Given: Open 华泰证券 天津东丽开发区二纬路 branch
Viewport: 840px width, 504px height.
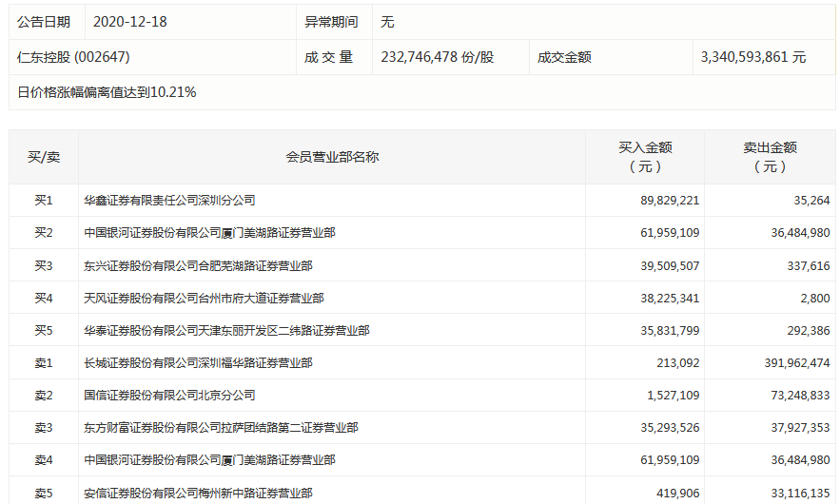Looking at the screenshot, I should [226, 330].
